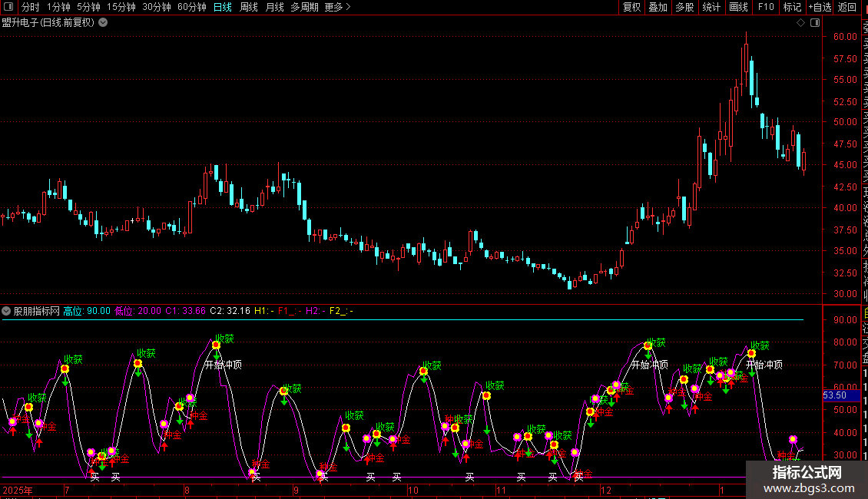Open the 标记 marker tool
This screenshot has height=499, width=868.
[792, 8]
